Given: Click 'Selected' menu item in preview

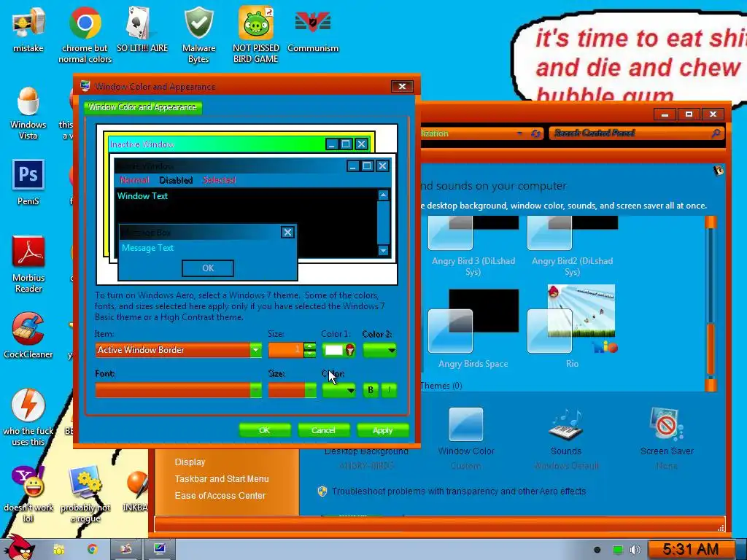Looking at the screenshot, I should pyautogui.click(x=219, y=180).
